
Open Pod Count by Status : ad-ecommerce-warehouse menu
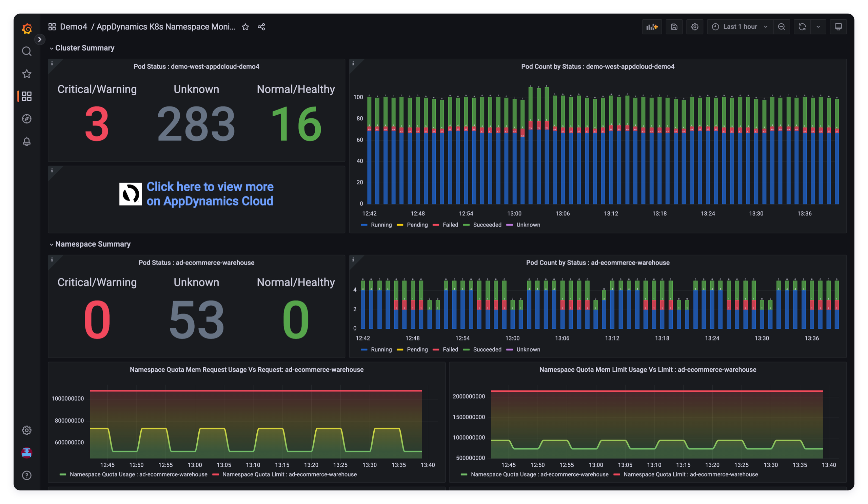[x=598, y=263]
